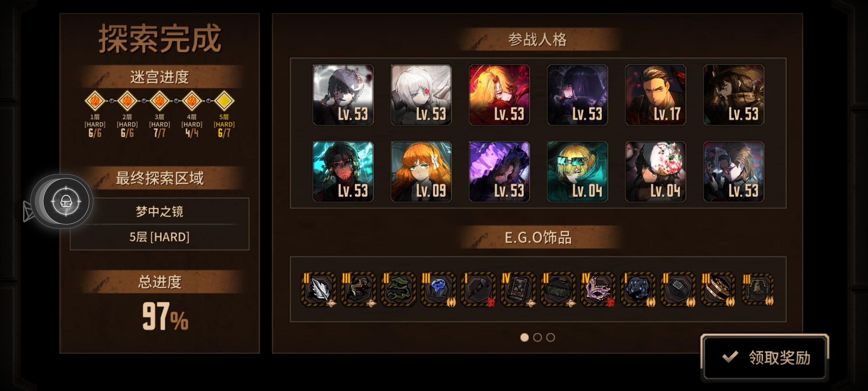Click the white feather E.G.O gift icon

coord(319,289)
